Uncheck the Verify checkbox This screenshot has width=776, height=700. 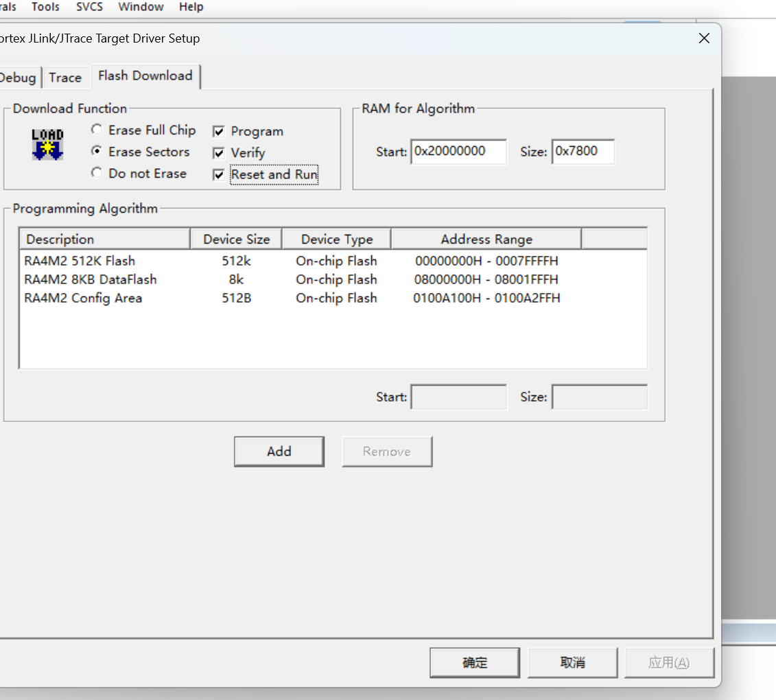218,153
